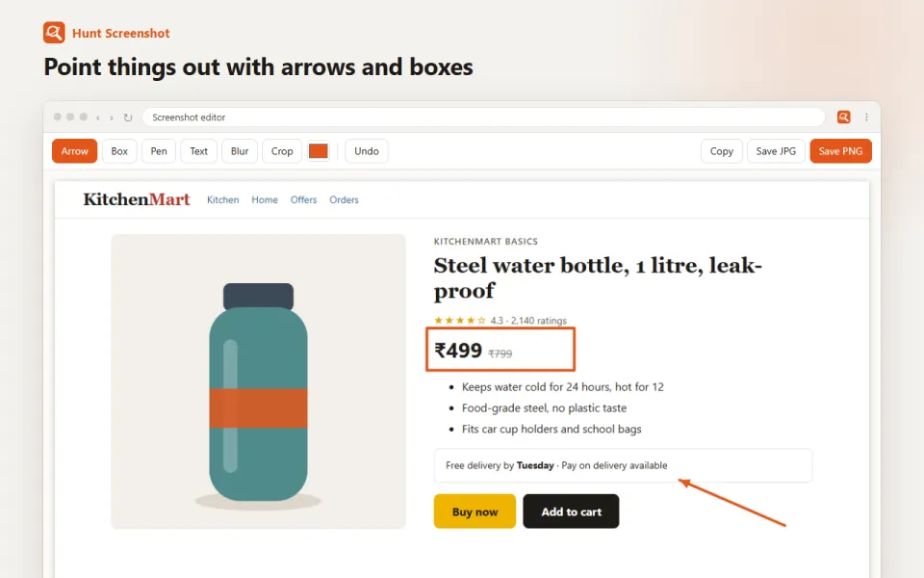Click the Add to cart button
Viewport: 924px width, 578px height.
[x=571, y=512]
